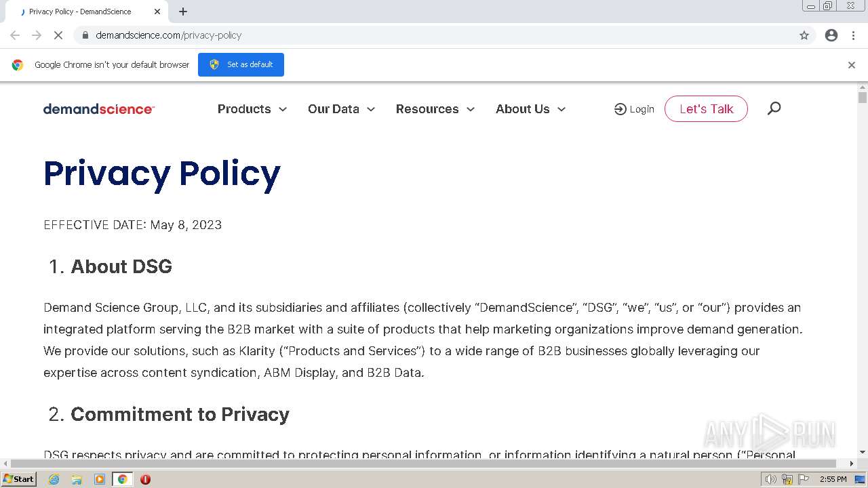Image resolution: width=868 pixels, height=488 pixels.
Task: Bookmark this page with the star icon
Action: (804, 35)
